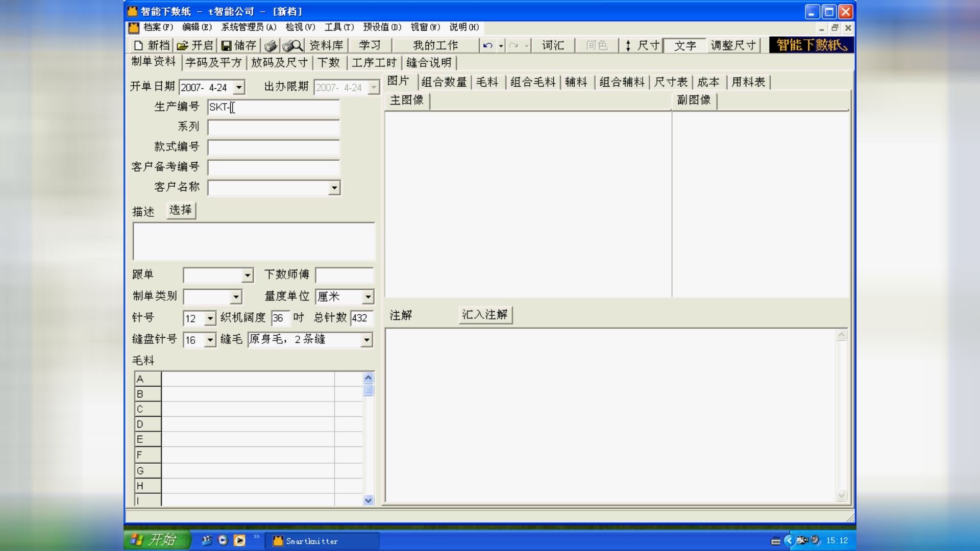Switch to the 组合数量 tab
This screenshot has height=551, width=980.
[x=444, y=82]
